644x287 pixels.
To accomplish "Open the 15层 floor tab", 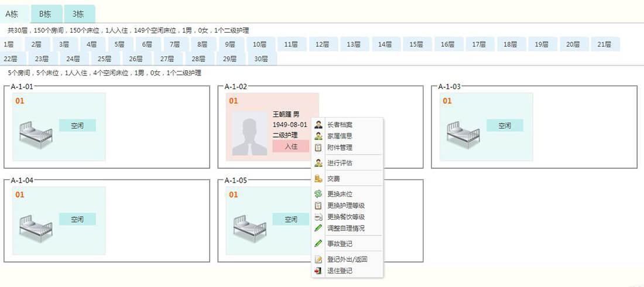I will [417, 45].
